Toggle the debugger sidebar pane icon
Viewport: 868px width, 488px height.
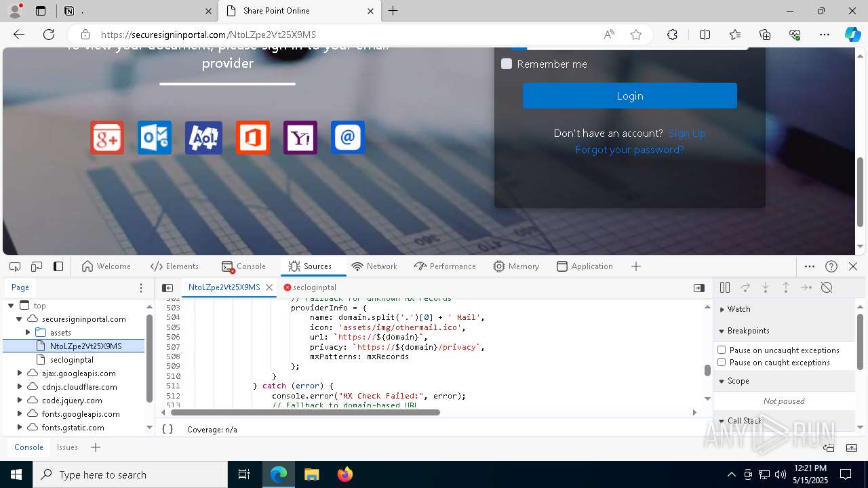[699, 287]
